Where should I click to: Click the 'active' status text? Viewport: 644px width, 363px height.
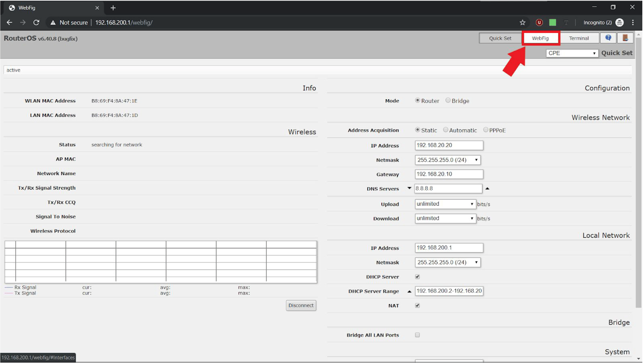pyautogui.click(x=13, y=70)
